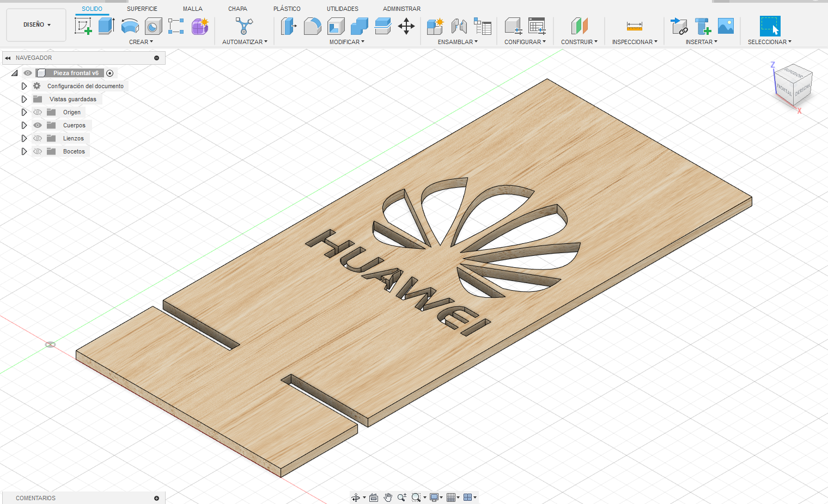The width and height of the screenshot is (828, 504).
Task: Select the Offset Plane construction tool
Action: (579, 26)
